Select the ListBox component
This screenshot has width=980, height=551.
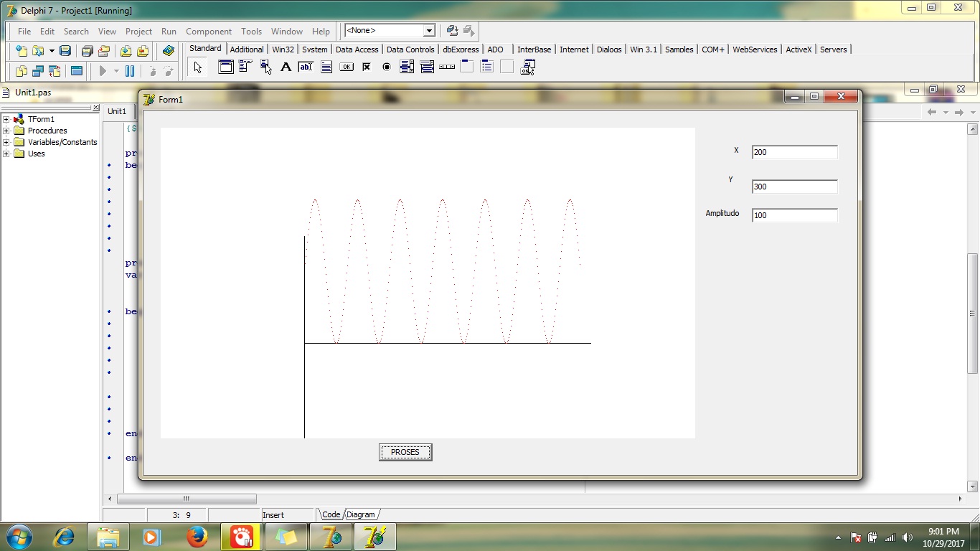click(x=407, y=67)
